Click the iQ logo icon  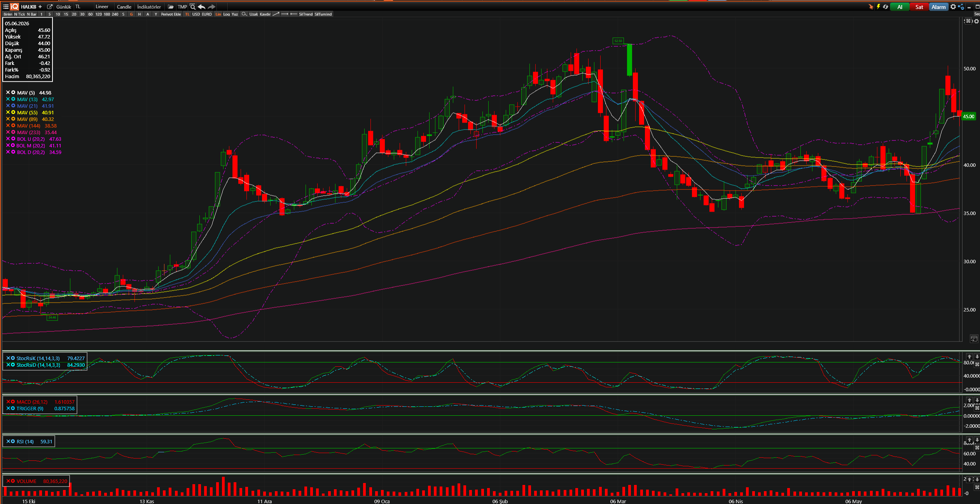click(x=14, y=7)
